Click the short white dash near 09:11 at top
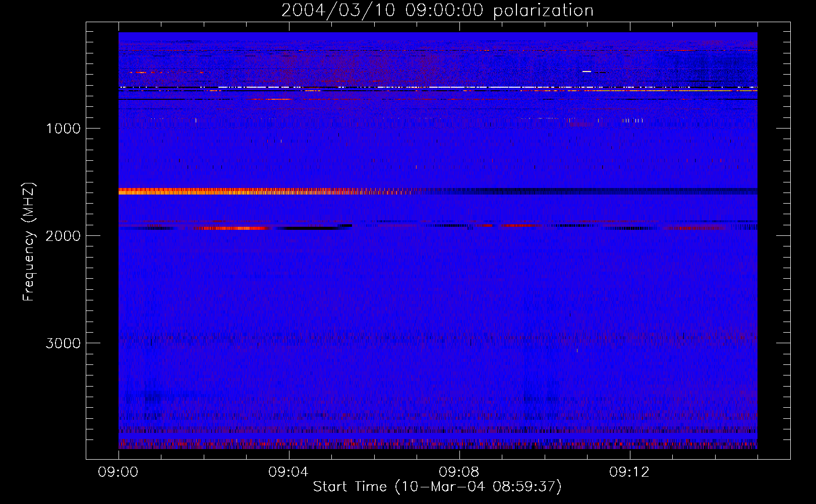The image size is (816, 504). point(587,72)
